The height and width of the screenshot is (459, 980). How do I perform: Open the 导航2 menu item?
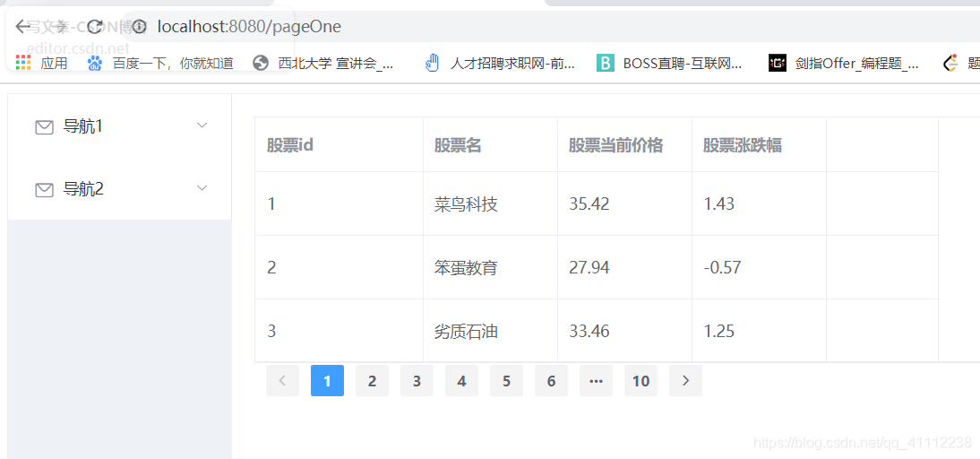tap(119, 189)
